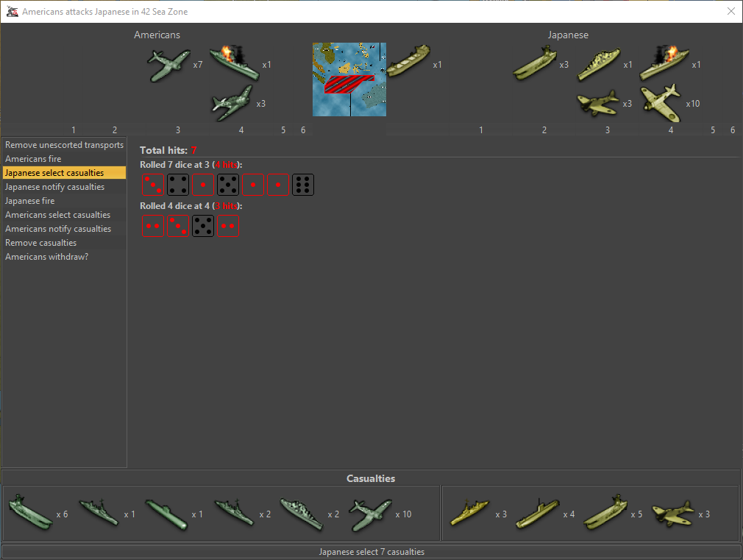Click the black die showing 5 in the 4-dice row
The height and width of the screenshot is (560, 743).
point(203,226)
